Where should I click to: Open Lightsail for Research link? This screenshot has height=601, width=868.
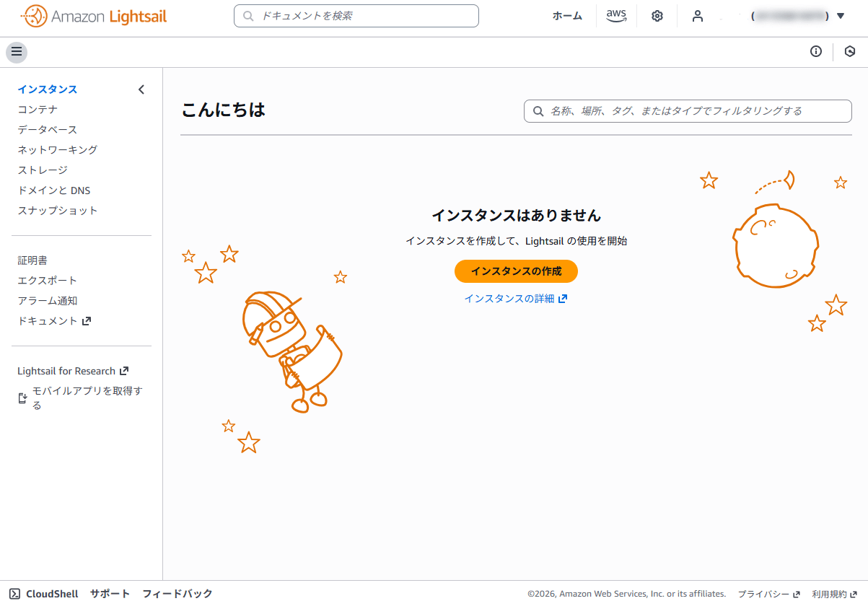(73, 371)
